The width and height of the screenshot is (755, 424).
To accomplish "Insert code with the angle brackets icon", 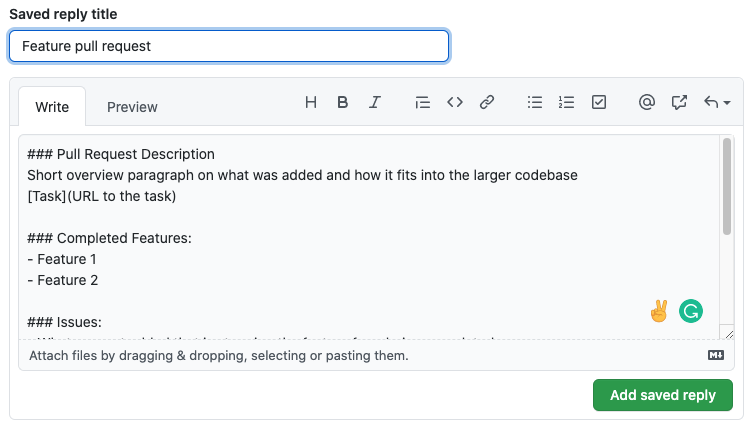I will 455,103.
